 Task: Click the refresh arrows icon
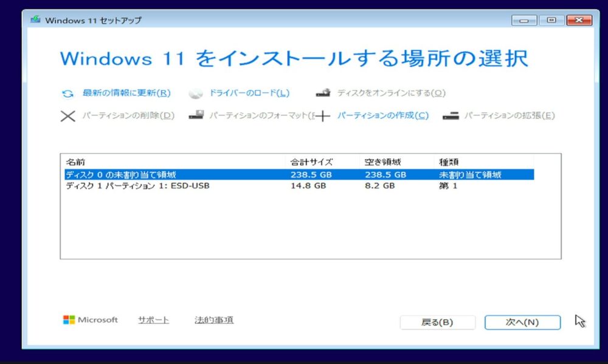(x=68, y=94)
